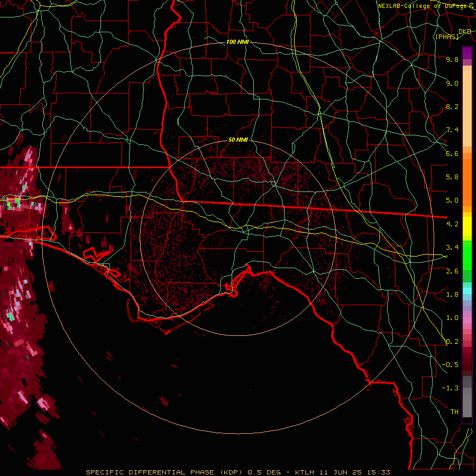Image resolution: width=476 pixels, height=476 pixels.
Task: Pick the cyan swatch near 1.8
Action: click(x=467, y=291)
